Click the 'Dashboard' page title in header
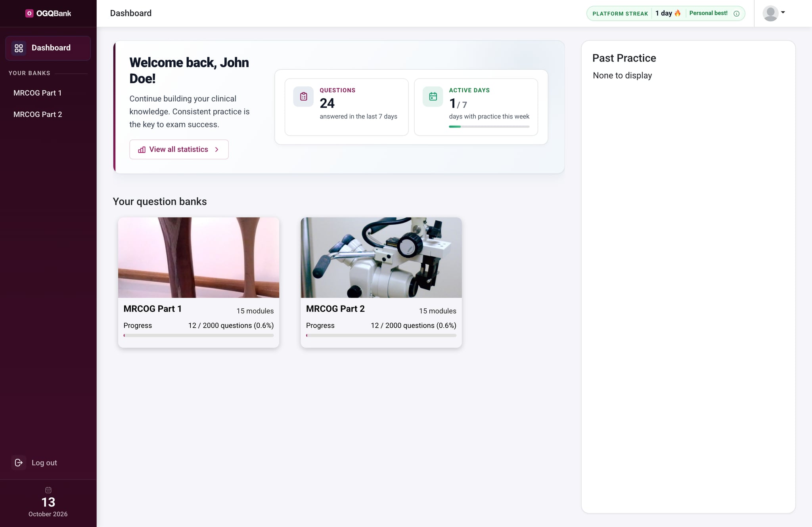Screen dimensions: 812x527 (x=131, y=13)
